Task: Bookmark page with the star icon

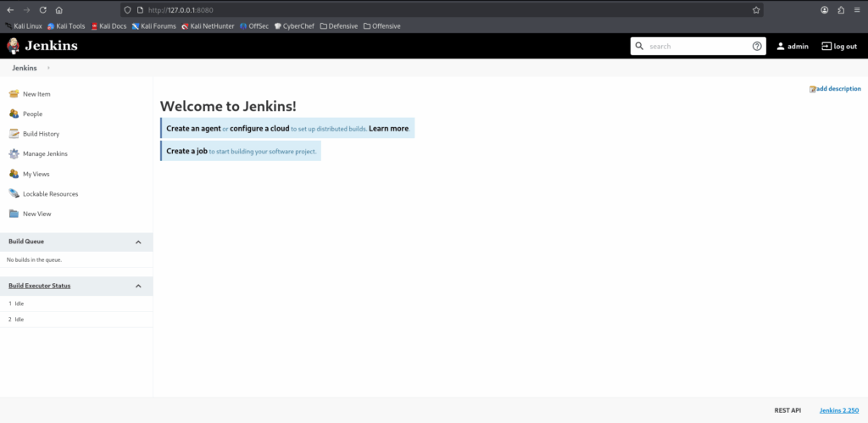Action: 755,10
